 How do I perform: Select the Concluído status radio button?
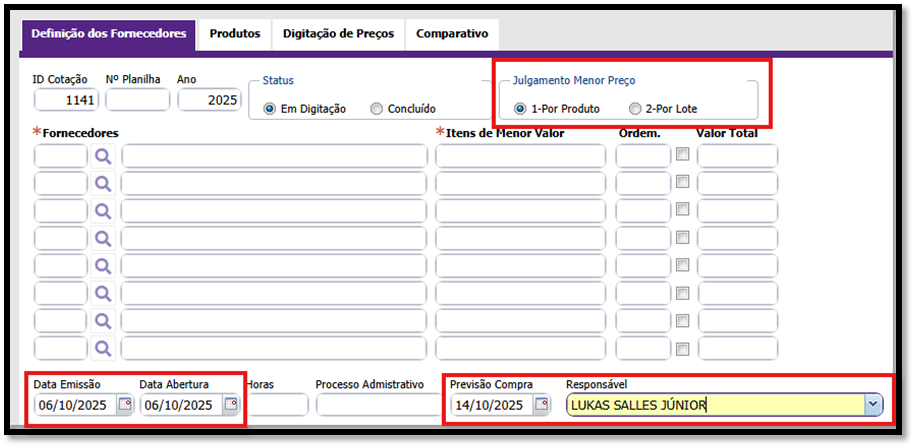click(376, 109)
